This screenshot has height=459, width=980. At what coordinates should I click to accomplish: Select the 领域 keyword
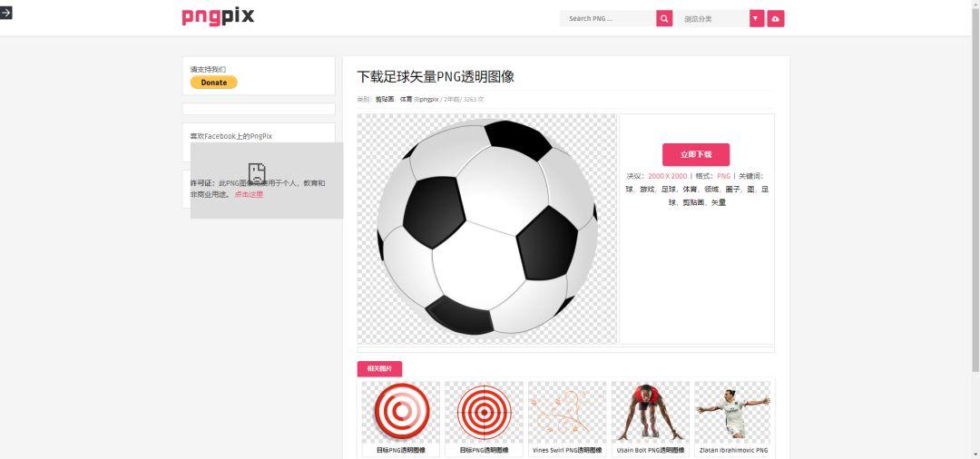[x=711, y=190]
